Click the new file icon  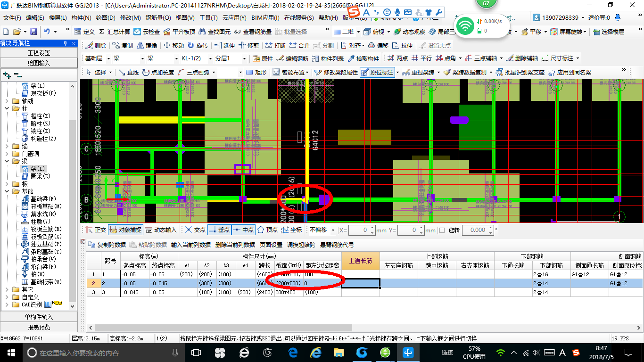[x=6, y=32]
